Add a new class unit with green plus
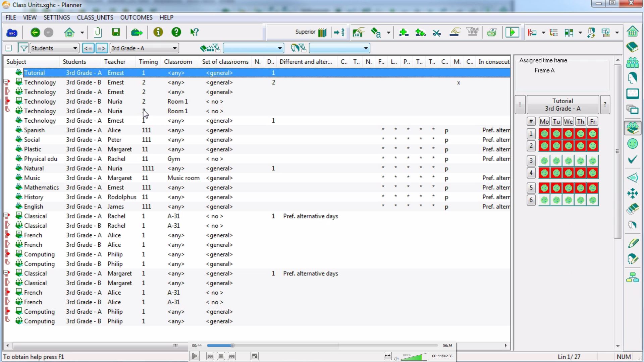The height and width of the screenshot is (362, 644). click(404, 33)
